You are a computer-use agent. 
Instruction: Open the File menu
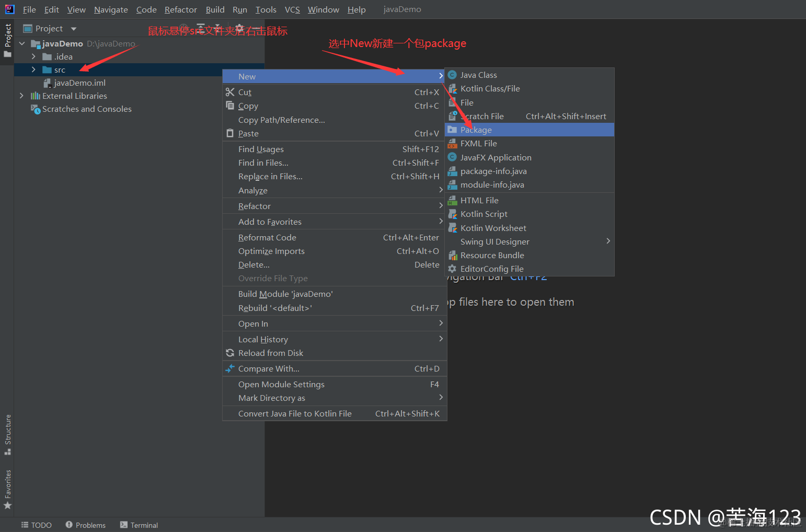click(x=29, y=9)
